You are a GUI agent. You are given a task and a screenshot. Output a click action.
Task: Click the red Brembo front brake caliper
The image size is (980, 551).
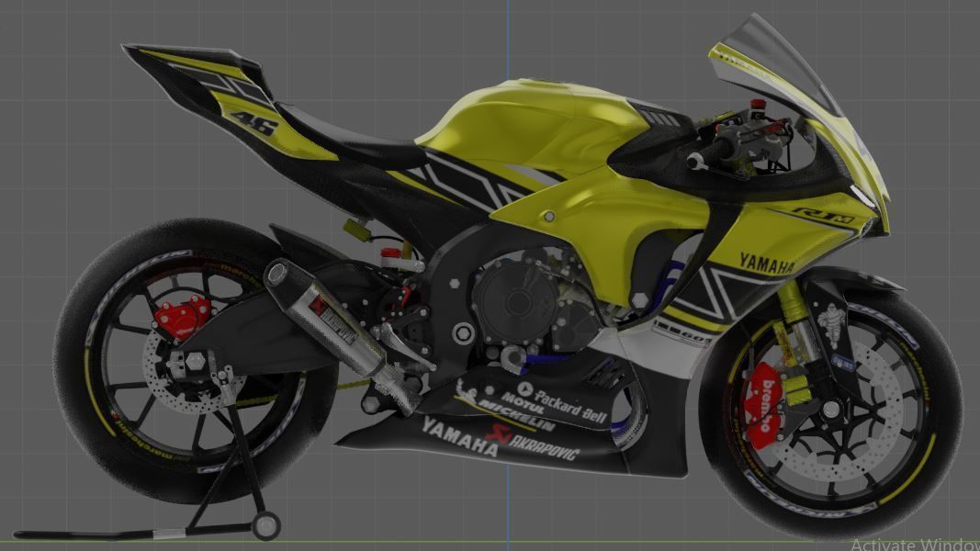pos(764,405)
